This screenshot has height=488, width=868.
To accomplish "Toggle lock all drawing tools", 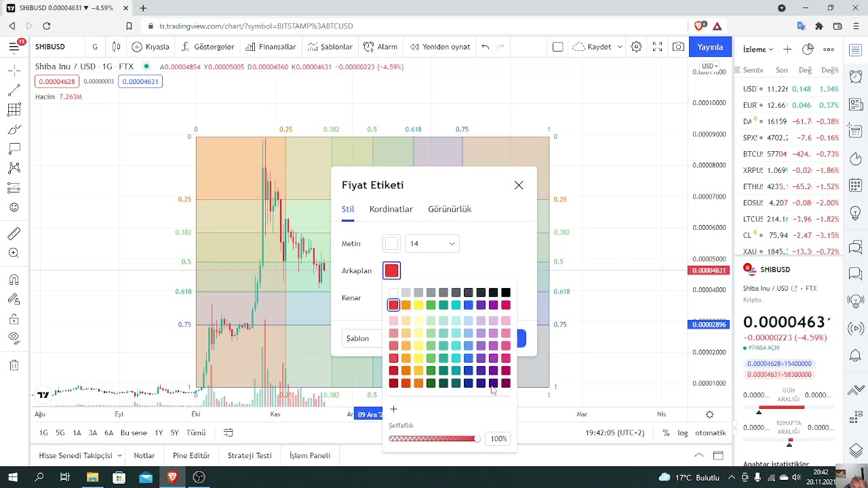I will [14, 319].
